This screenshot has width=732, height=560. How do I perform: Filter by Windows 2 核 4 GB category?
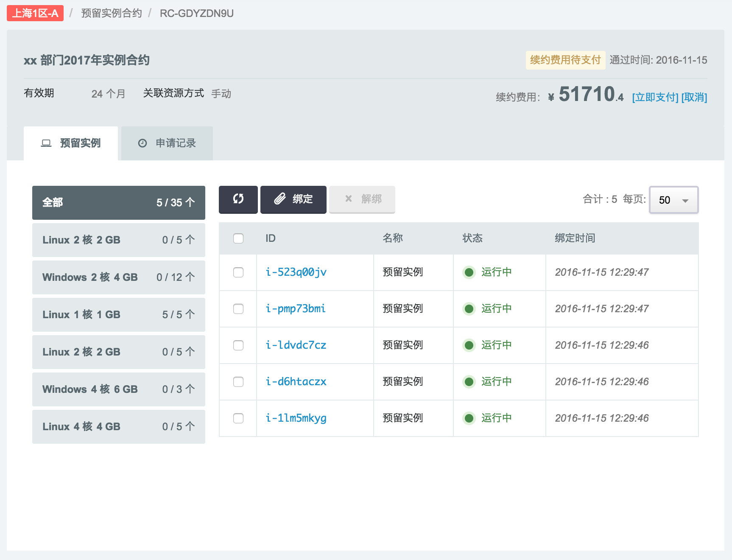pyautogui.click(x=119, y=277)
